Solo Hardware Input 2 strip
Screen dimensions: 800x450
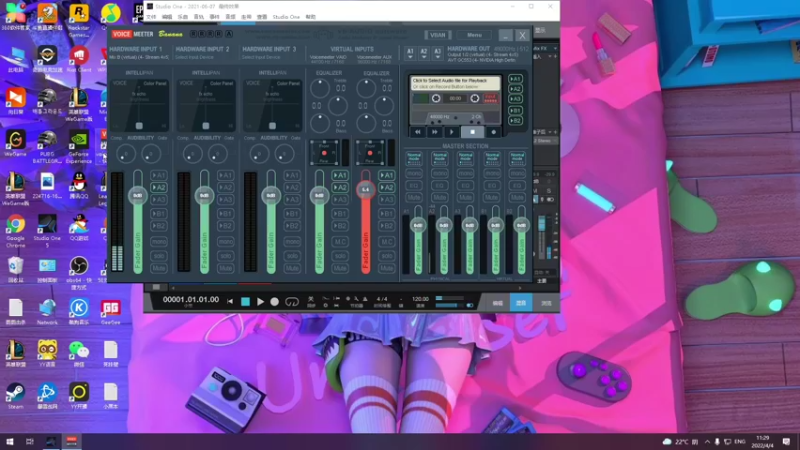tap(226, 255)
